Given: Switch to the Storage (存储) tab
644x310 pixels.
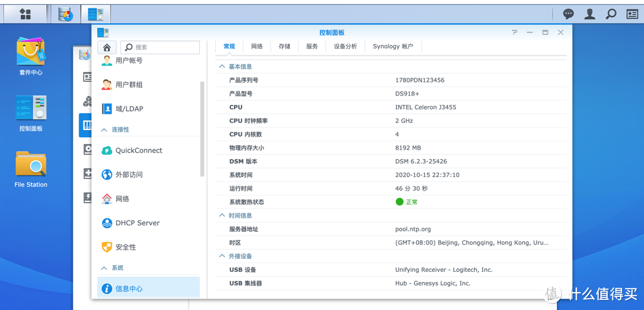Looking at the screenshot, I should pos(284,46).
